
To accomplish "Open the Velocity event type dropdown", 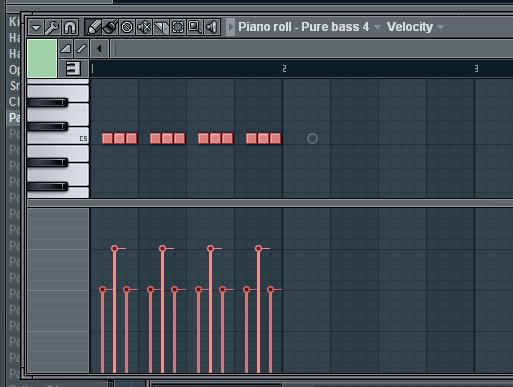I will click(441, 27).
